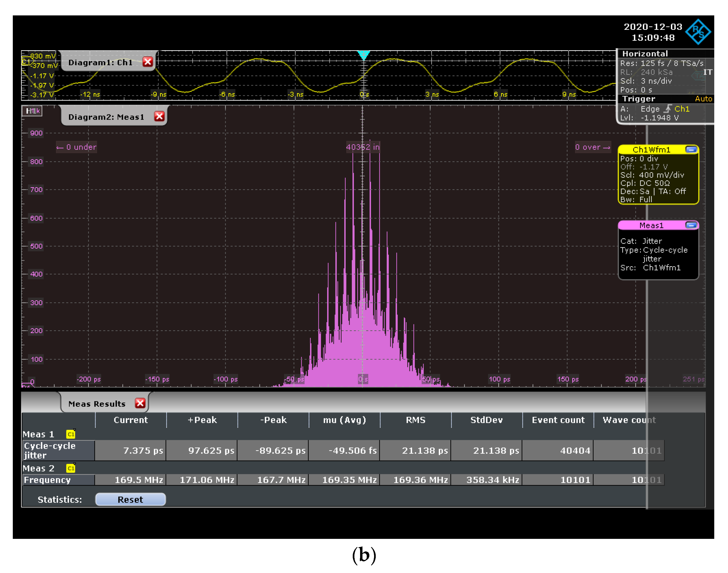Click the Cycle-cycle jitter row label
728x573 pixels.
(58, 450)
